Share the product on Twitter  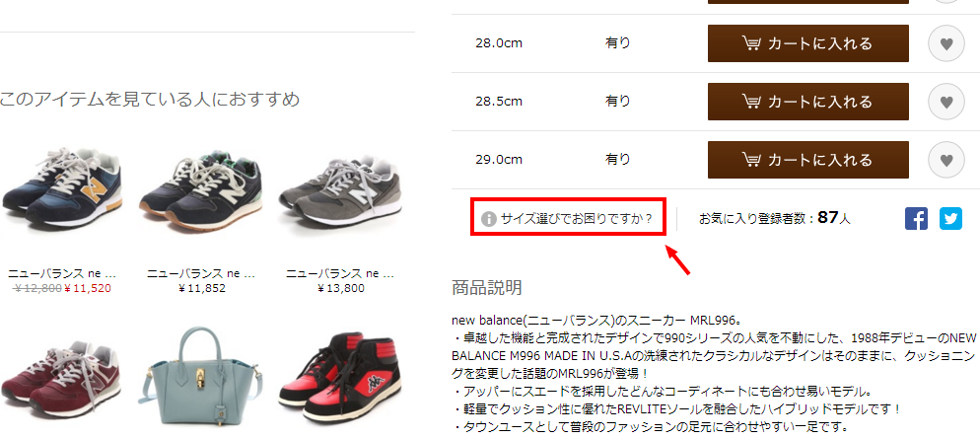tap(950, 219)
